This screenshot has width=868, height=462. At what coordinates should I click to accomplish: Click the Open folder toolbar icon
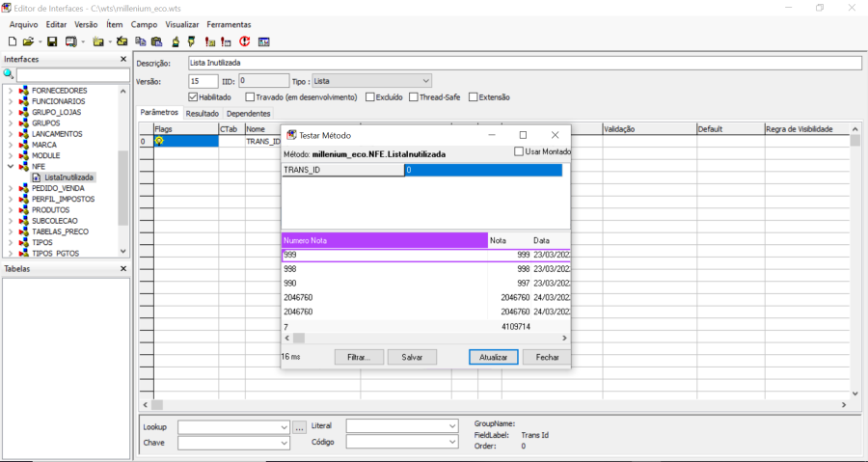click(28, 41)
